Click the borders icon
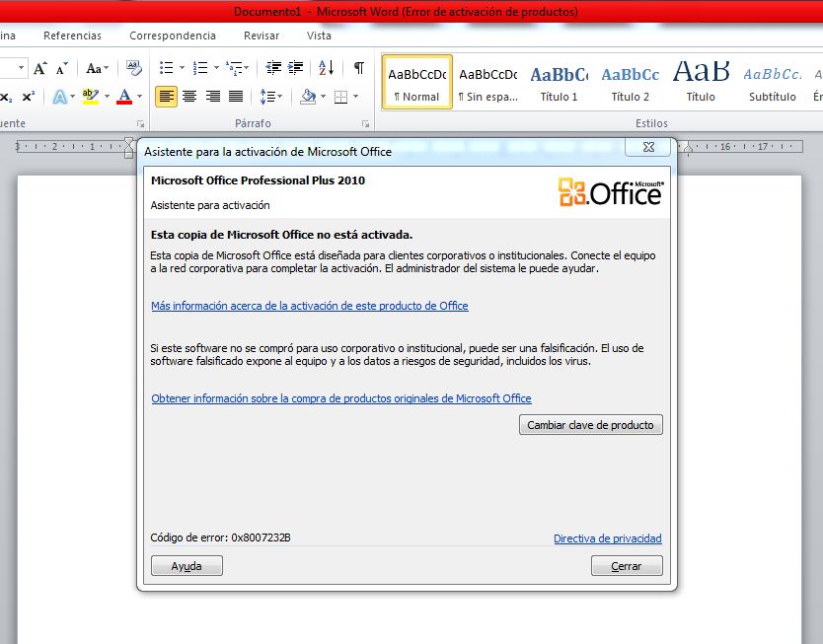 341,97
